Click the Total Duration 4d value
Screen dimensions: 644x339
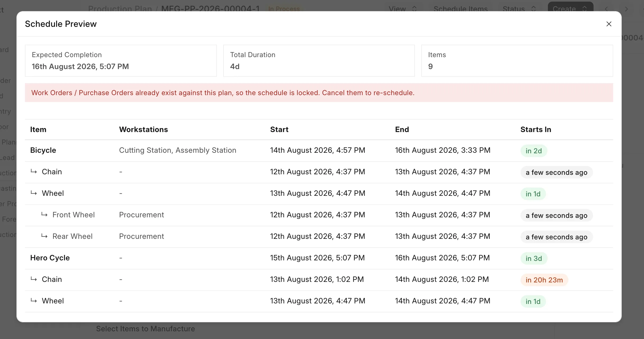235,66
